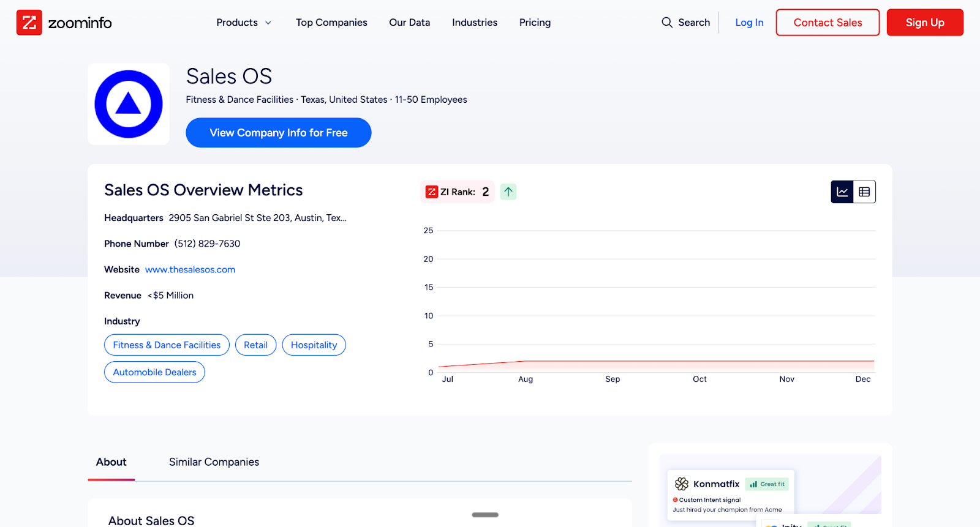980x527 pixels.
Task: Select the Fitness & Dance Facilities tag
Action: tap(167, 345)
